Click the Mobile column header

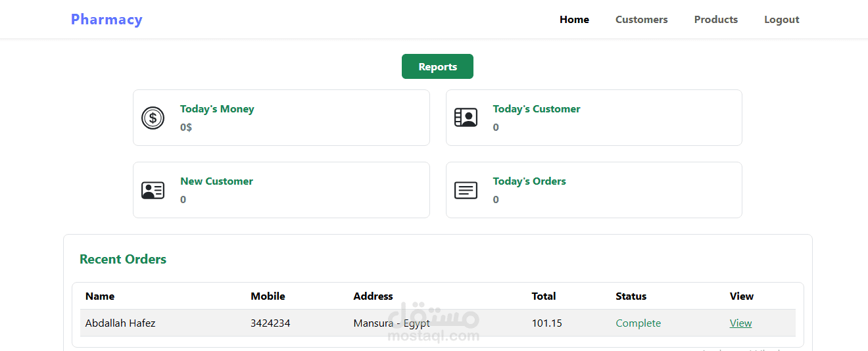pos(268,296)
